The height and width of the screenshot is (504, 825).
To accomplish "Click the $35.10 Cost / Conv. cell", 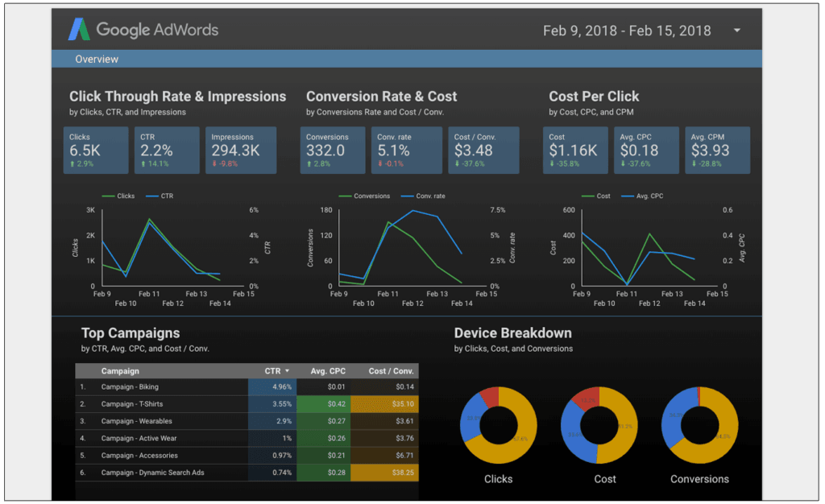I will 384,404.
